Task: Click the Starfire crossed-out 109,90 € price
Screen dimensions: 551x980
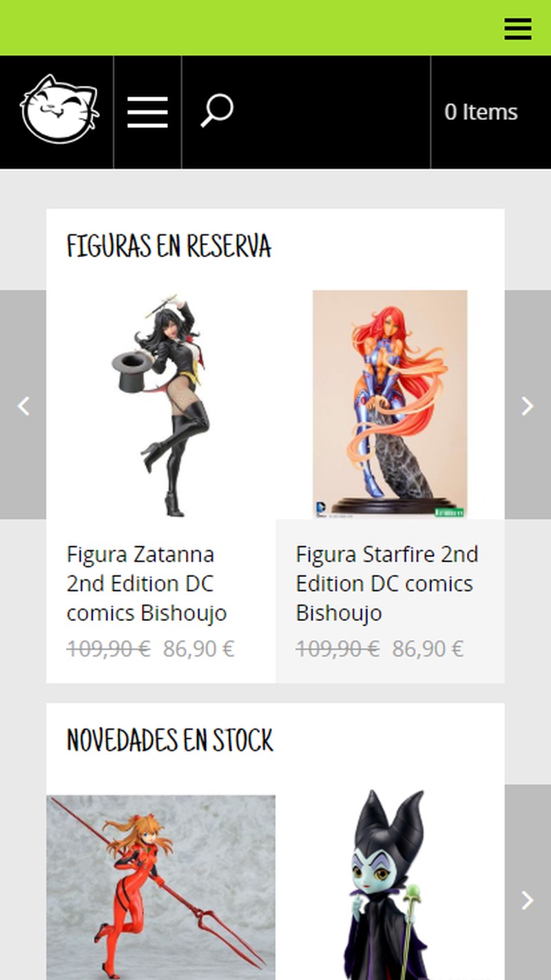Action: pyautogui.click(x=337, y=649)
